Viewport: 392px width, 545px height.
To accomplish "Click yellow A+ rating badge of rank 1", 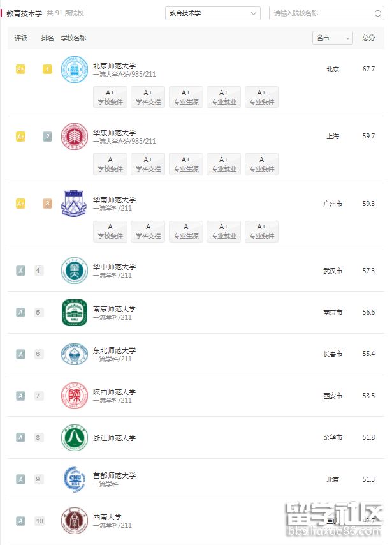I will click(20, 69).
